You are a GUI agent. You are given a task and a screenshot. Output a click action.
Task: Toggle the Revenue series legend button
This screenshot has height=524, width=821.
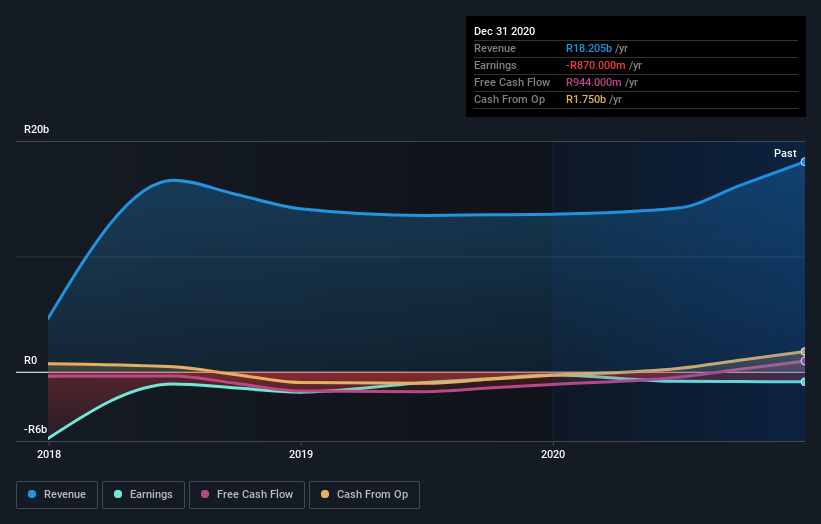tap(57, 495)
